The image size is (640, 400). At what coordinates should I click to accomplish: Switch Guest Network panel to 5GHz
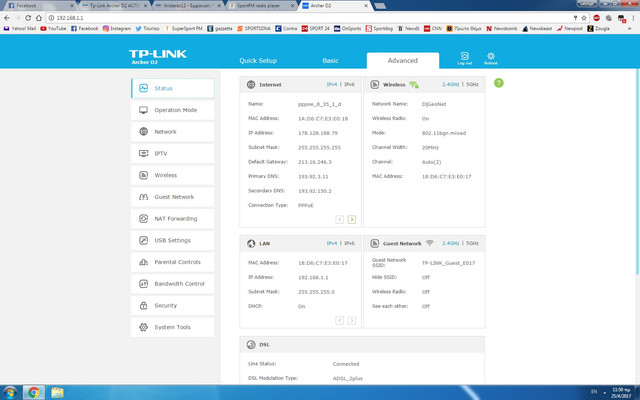472,243
